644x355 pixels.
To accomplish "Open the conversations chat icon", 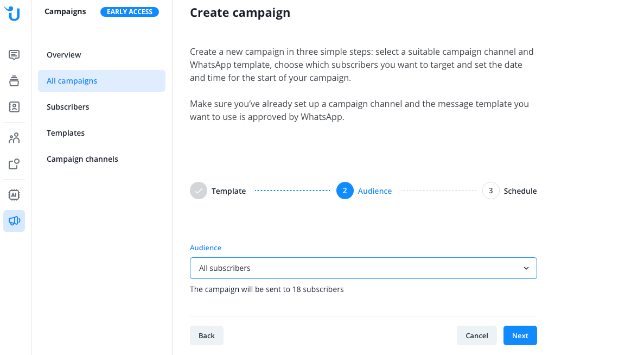I will [x=14, y=55].
